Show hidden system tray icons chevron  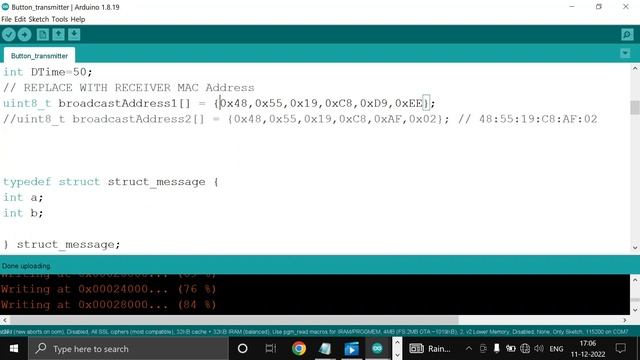pos(469,349)
